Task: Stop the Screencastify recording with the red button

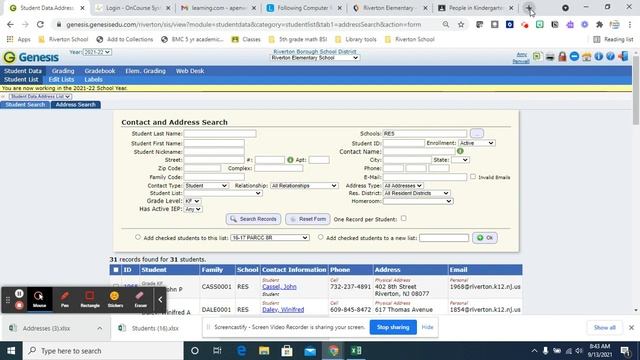Action: coord(19,305)
